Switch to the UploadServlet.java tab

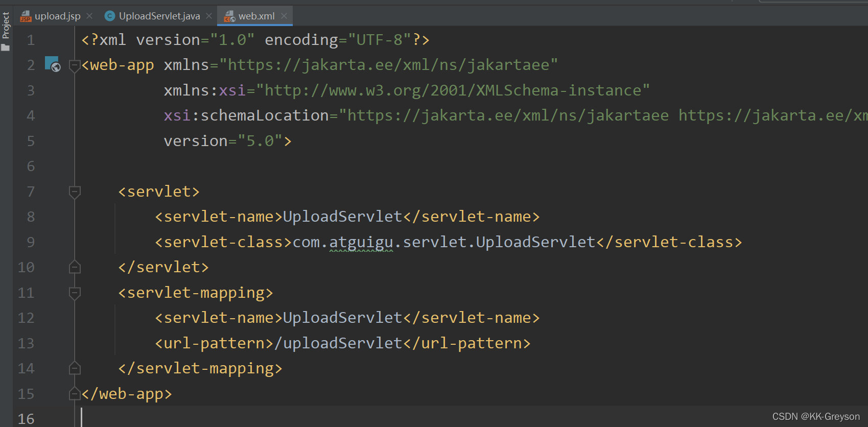point(159,16)
